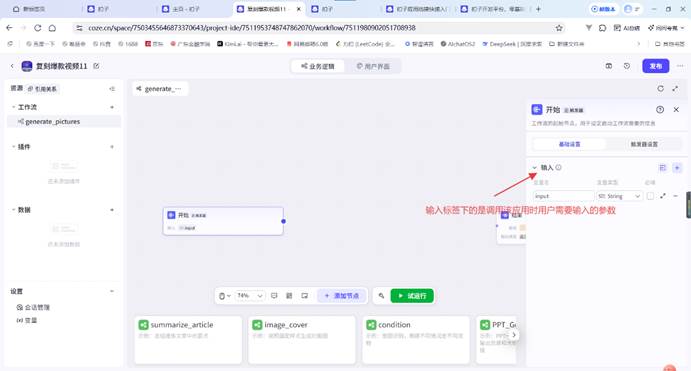Collapse the 工作流 section
This screenshot has height=371, width=691.
(14, 107)
